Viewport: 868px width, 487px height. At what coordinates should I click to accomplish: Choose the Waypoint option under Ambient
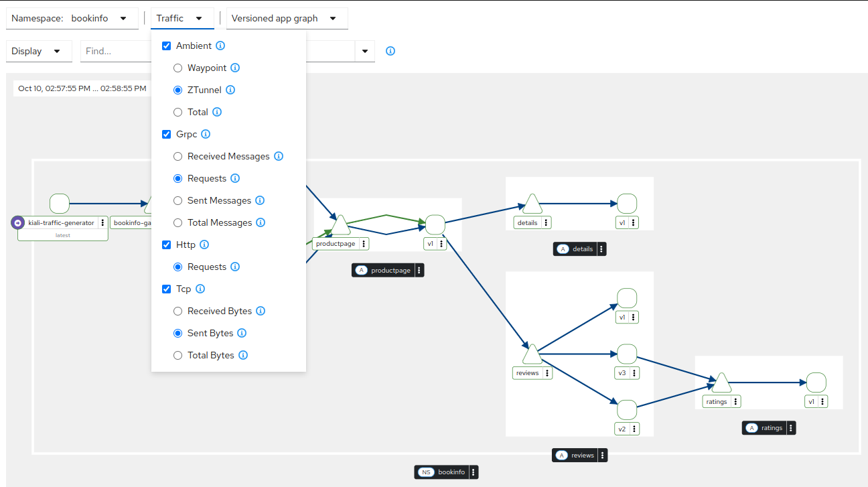click(177, 68)
